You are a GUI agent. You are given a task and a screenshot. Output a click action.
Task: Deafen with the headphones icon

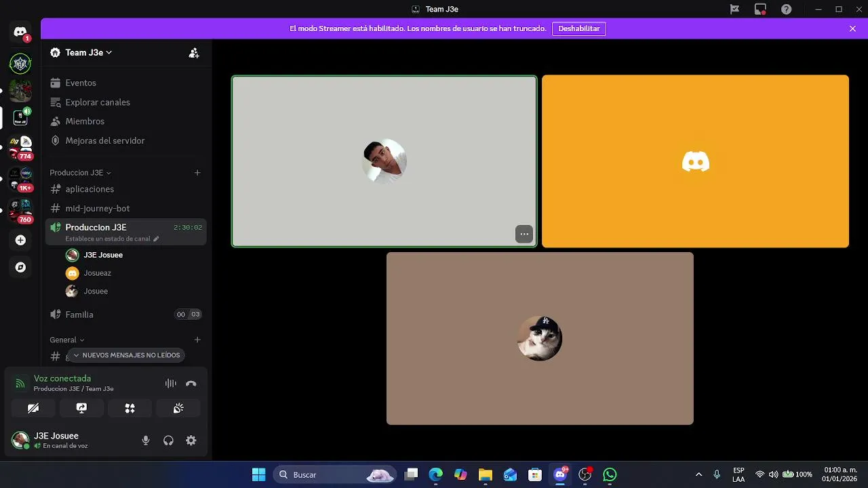[168, 441]
